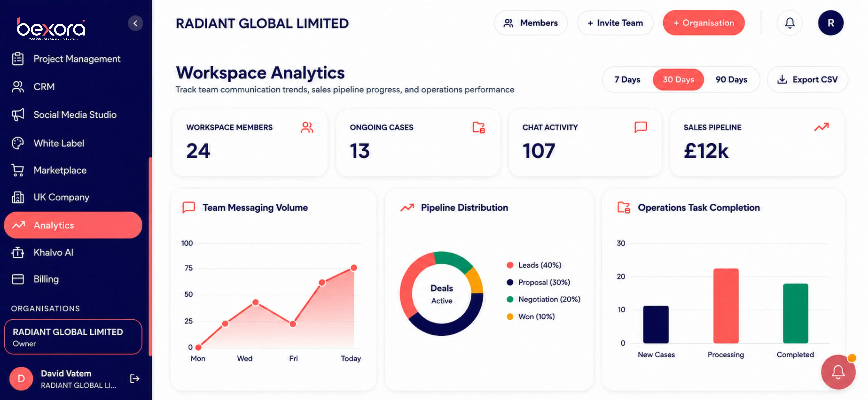The image size is (868, 400).
Task: Click the Workspace Members count 24
Action: [x=198, y=151]
